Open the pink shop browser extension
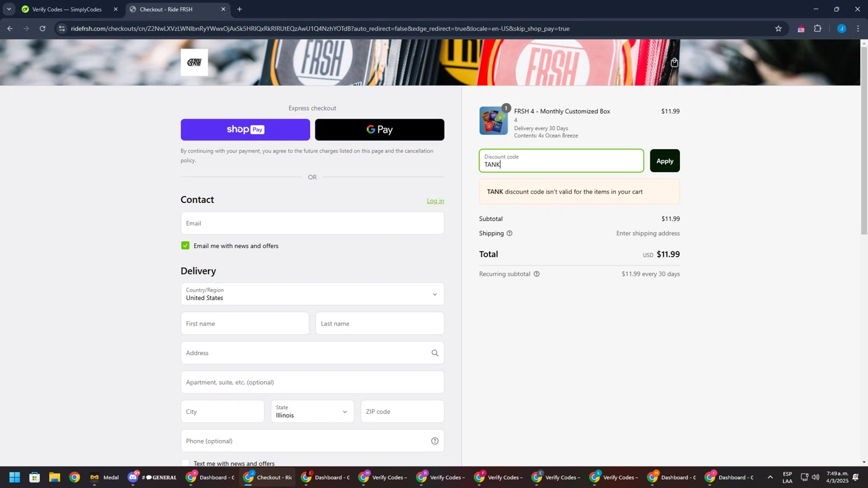868x488 pixels. [801, 28]
